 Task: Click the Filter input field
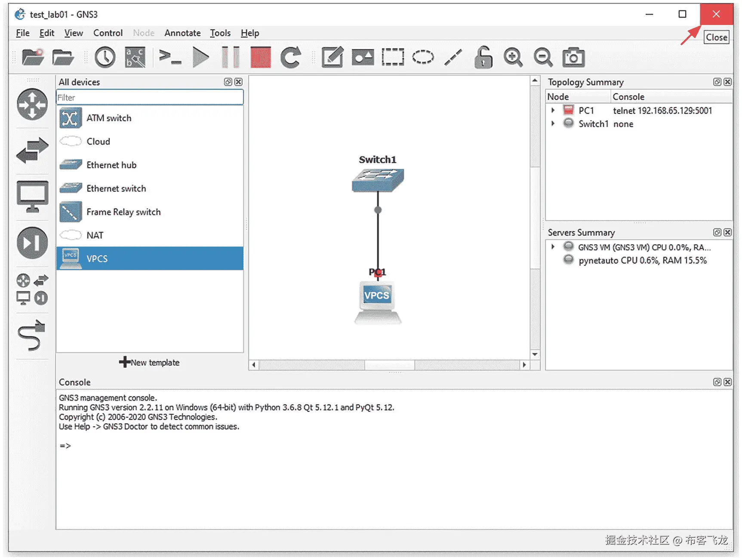150,98
